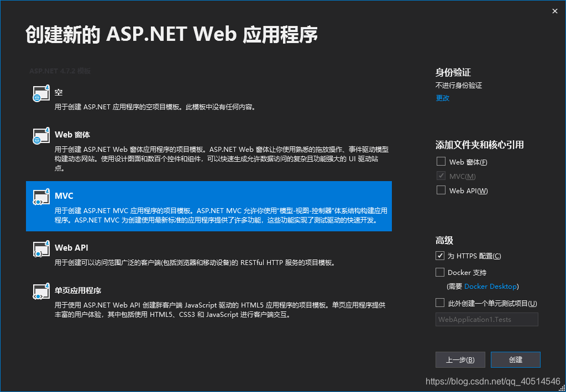Uncheck 为 HTTPS 配置(C)
This screenshot has height=392, width=566.
click(439, 256)
